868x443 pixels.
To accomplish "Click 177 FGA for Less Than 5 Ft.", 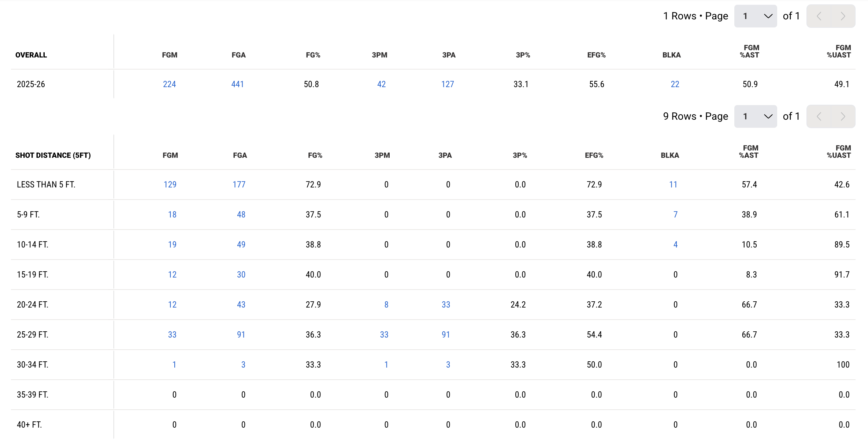I will [x=239, y=185].
